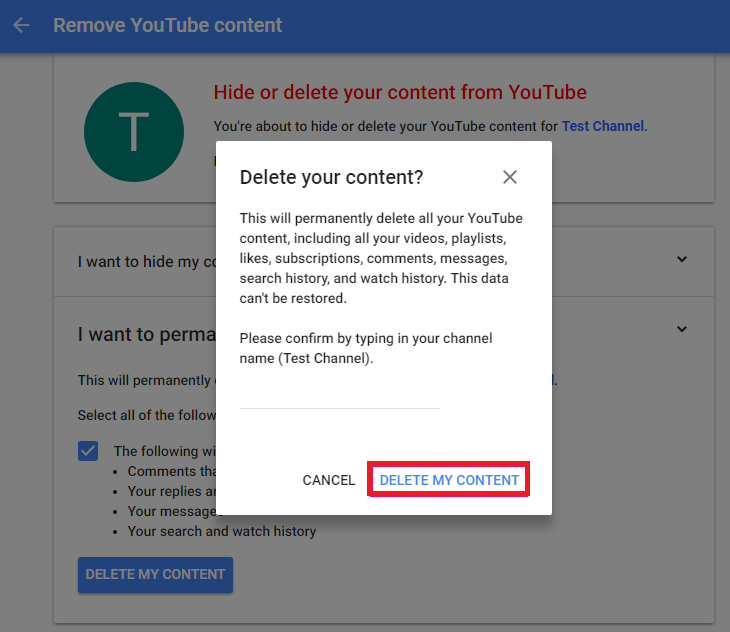Open the Test Channel link

tap(602, 126)
